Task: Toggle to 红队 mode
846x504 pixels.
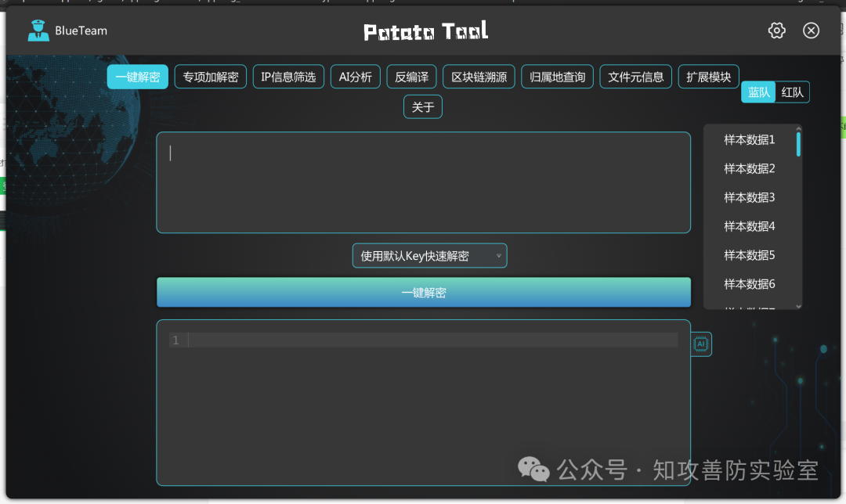Action: [792, 92]
